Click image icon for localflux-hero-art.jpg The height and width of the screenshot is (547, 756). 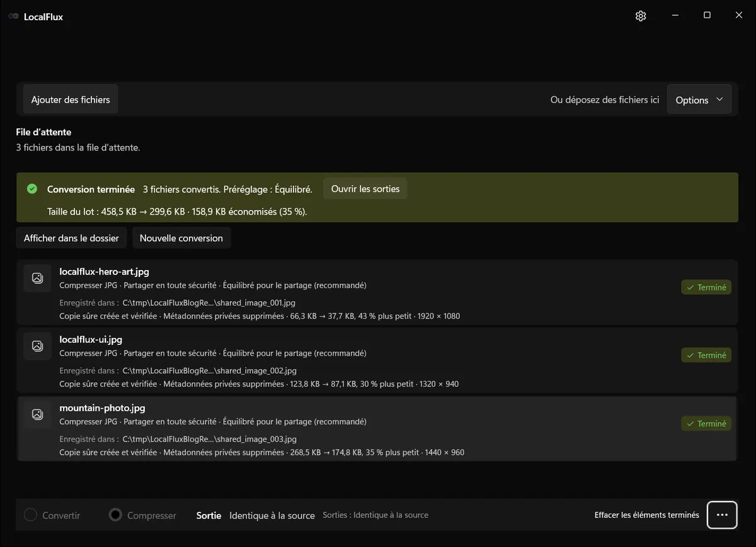pos(37,278)
